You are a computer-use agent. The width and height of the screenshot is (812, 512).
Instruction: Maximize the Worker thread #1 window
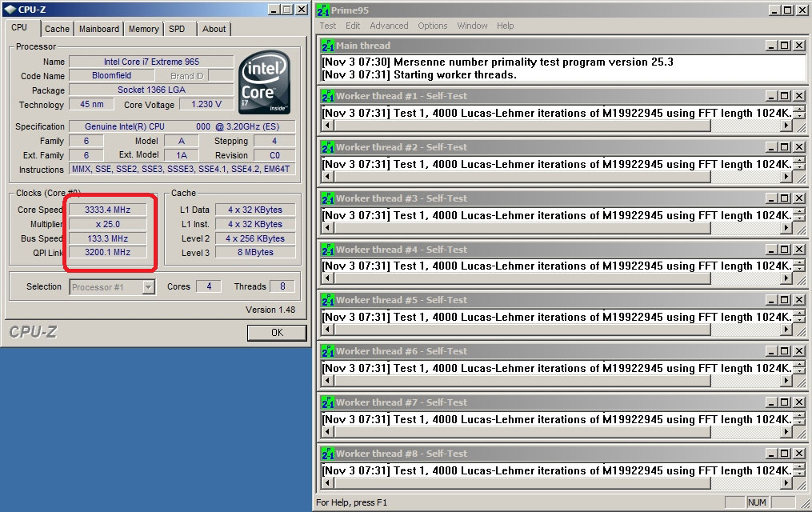785,96
